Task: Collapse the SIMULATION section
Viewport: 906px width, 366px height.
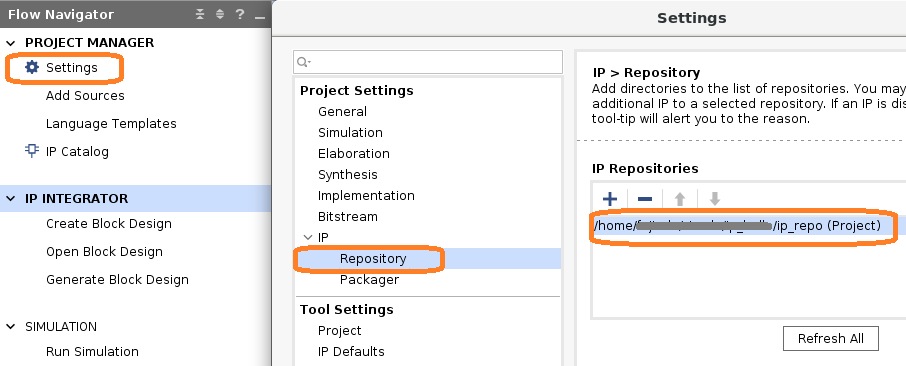Action: click(x=11, y=327)
